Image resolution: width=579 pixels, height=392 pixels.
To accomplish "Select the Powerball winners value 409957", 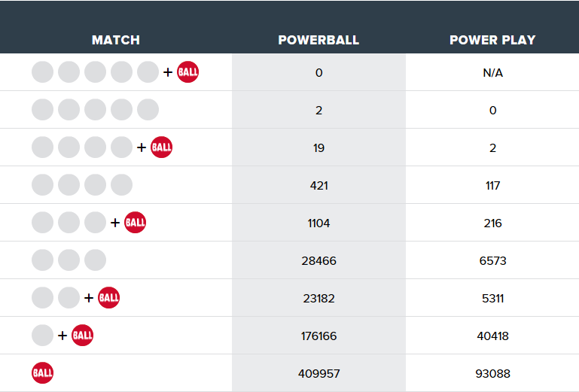I will (318, 373).
